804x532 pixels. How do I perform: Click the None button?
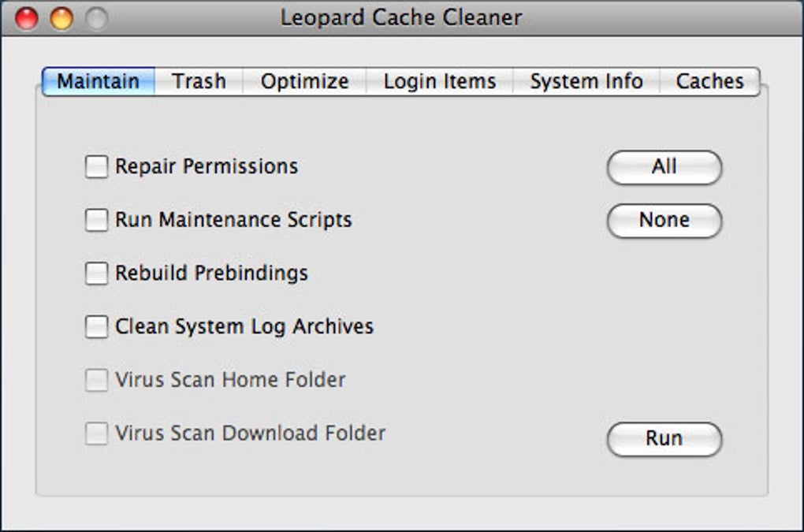[664, 221]
